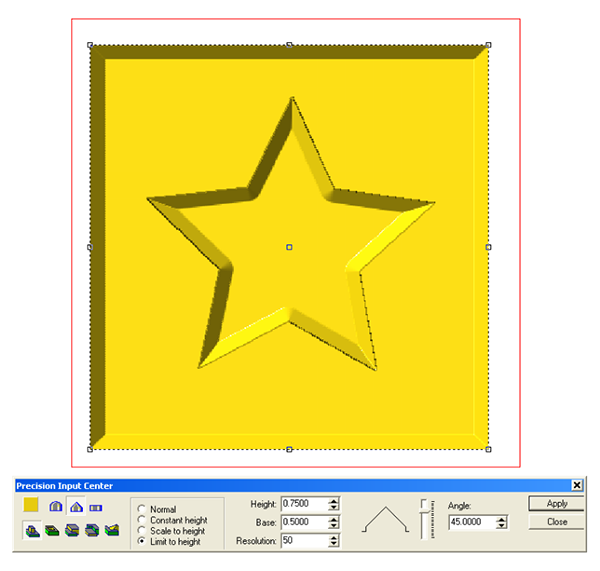
Task: Choose the third relief merge mode icon
Action: click(72, 530)
